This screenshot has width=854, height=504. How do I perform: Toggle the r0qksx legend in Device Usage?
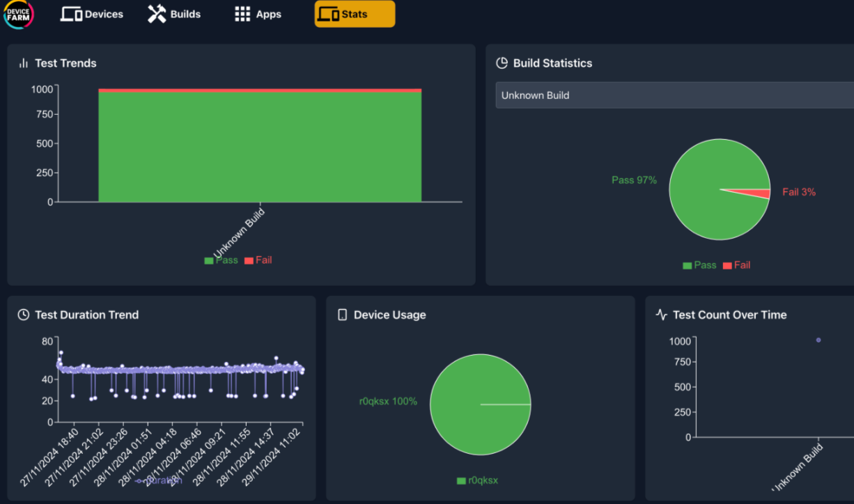478,480
